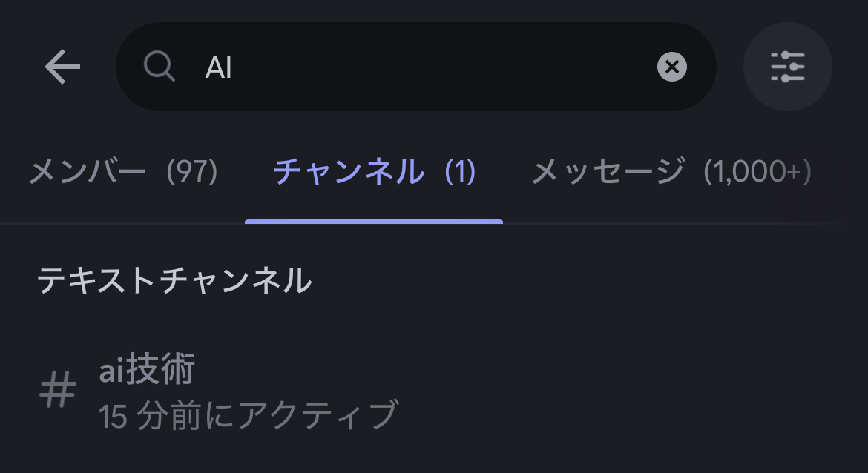Click the 15 分前にアクティブ status text
This screenshot has height=473, width=868.
(249, 415)
